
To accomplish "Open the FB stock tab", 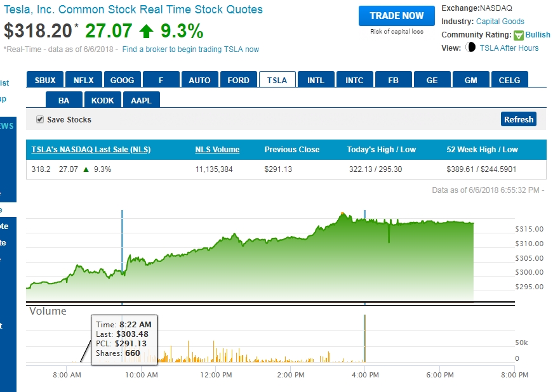I will (x=393, y=79).
